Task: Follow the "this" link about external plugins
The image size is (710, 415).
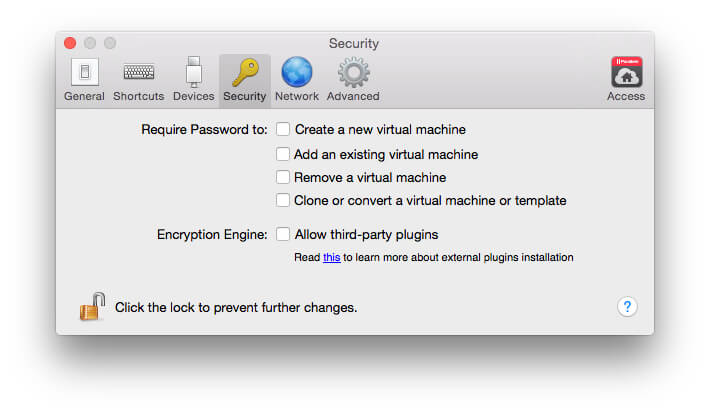Action: click(x=331, y=258)
